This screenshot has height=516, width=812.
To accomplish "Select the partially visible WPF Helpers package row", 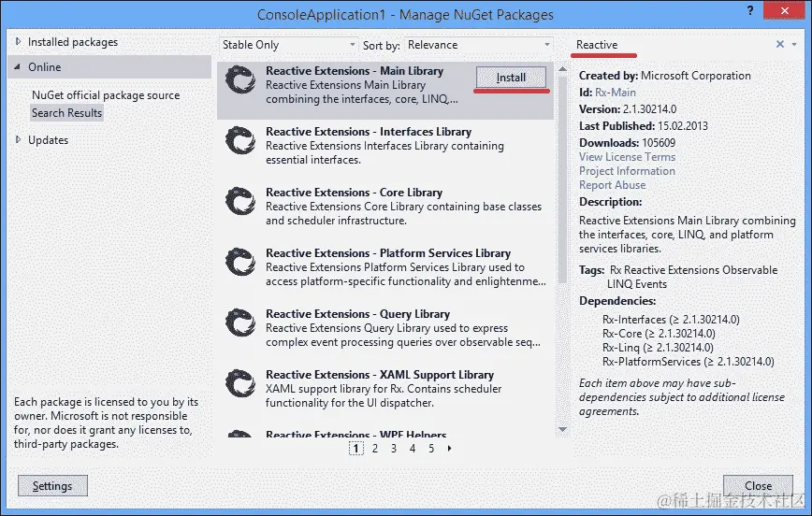I will point(385,433).
